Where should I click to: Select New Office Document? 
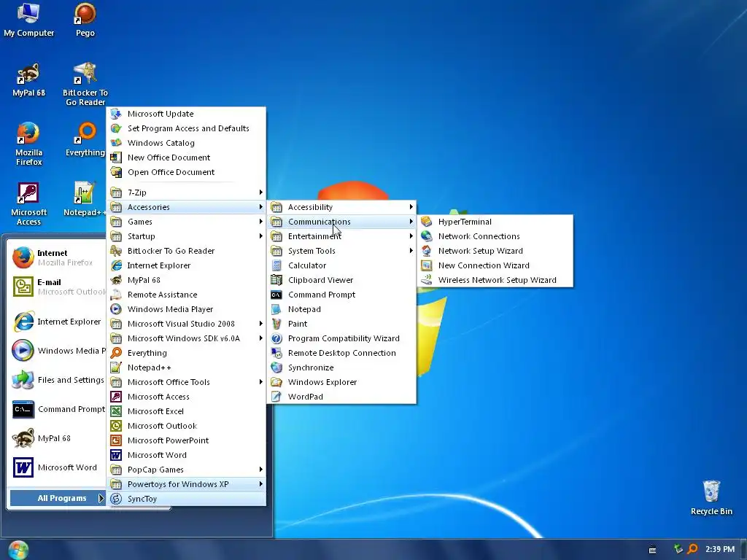(x=186, y=157)
